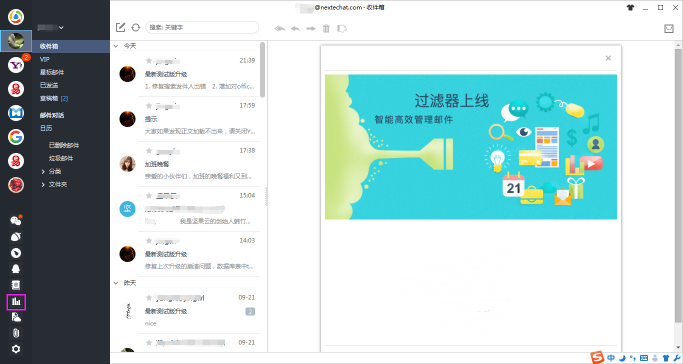The image size is (683, 364).
Task: Open the email received at 14:03
Action: (x=186, y=253)
